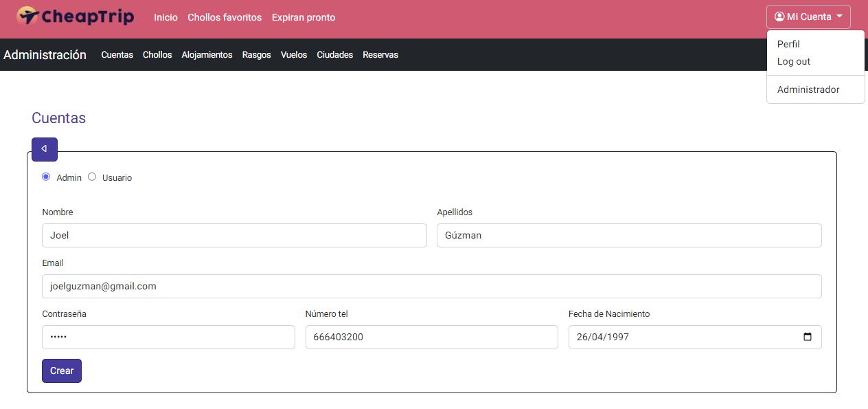868x409 pixels.
Task: Select the Admin radio button
Action: pyautogui.click(x=46, y=177)
